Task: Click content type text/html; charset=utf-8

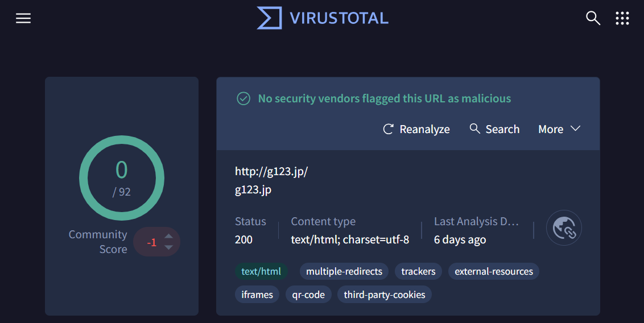Action: click(350, 239)
